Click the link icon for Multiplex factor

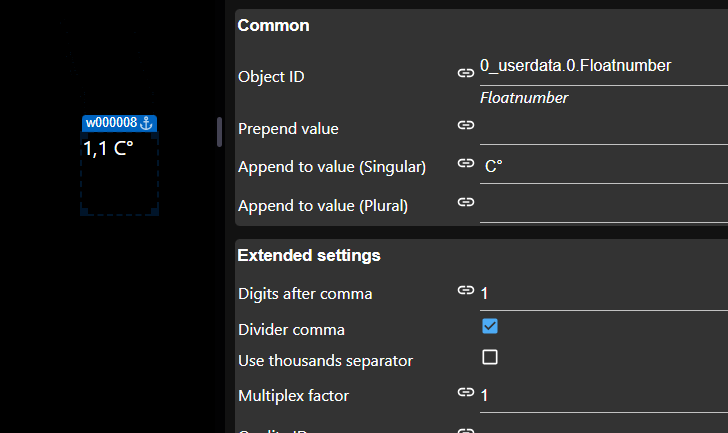point(465,392)
